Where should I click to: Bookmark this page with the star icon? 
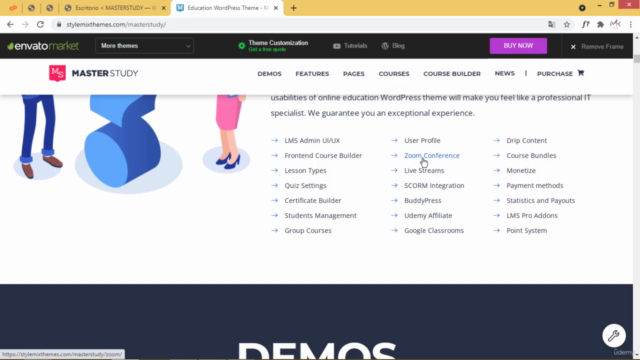tap(567, 24)
